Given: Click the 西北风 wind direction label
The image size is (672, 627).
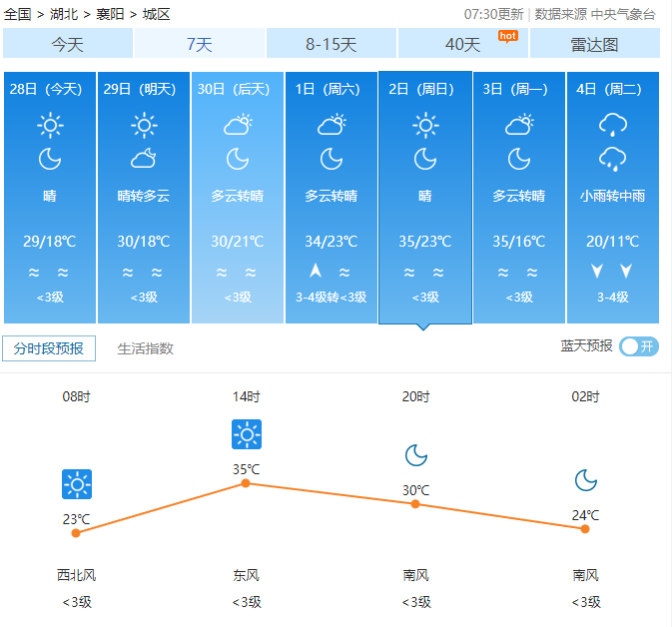Looking at the screenshot, I should coord(77,575).
